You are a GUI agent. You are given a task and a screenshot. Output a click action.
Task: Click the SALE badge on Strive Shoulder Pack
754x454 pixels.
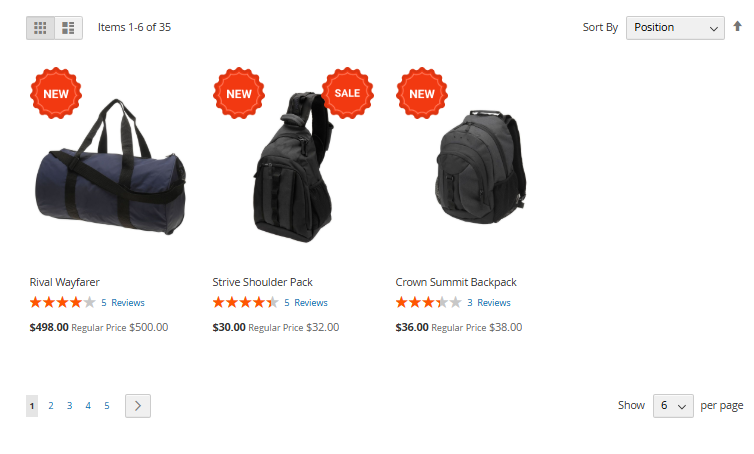pos(348,93)
